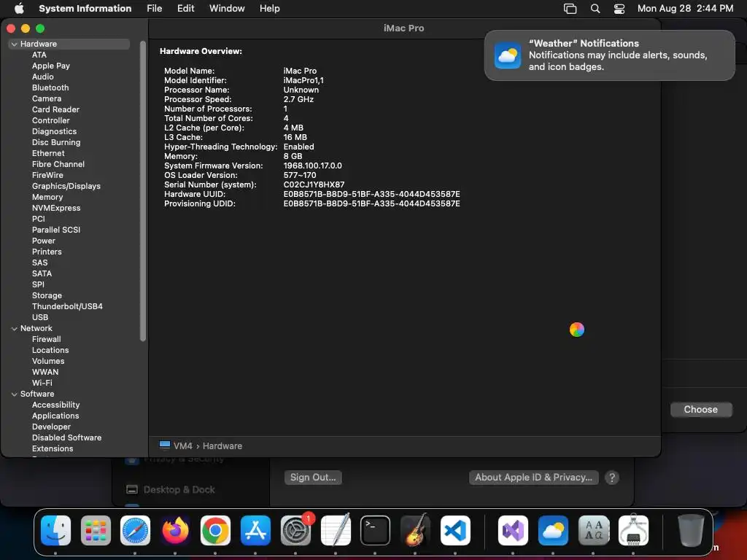
Task: Open Control Center in menu bar
Action: [619, 8]
